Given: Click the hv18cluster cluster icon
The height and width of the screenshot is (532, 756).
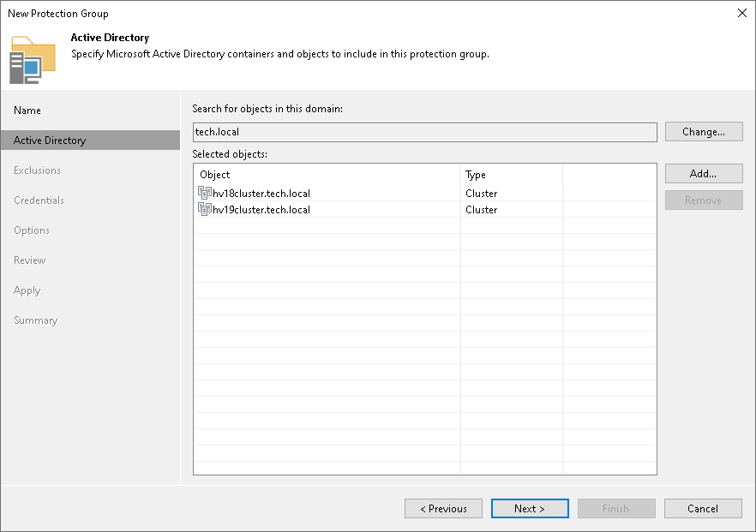Looking at the screenshot, I should (x=204, y=194).
